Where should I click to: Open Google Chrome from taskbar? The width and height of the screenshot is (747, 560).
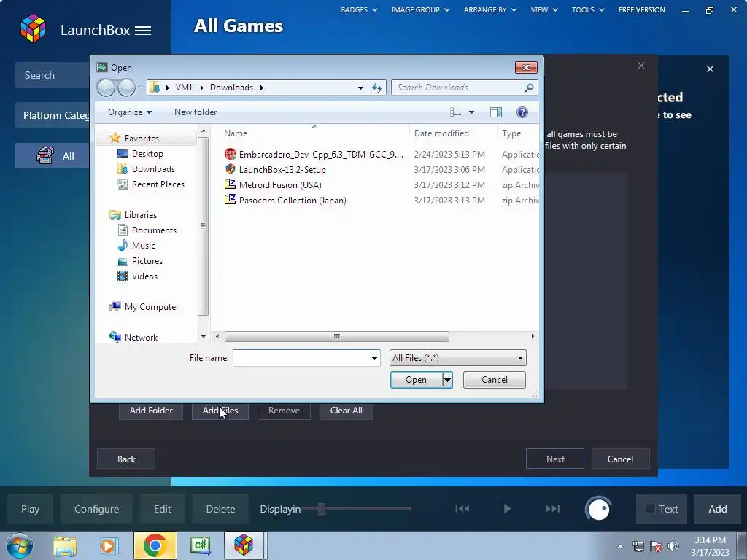tap(155, 545)
